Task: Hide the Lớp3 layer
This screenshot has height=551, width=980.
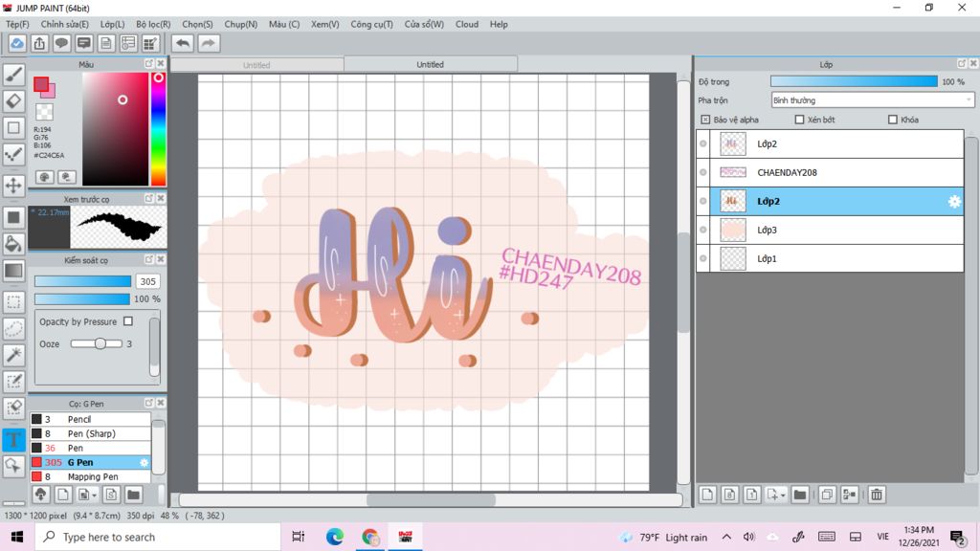Action: point(703,230)
